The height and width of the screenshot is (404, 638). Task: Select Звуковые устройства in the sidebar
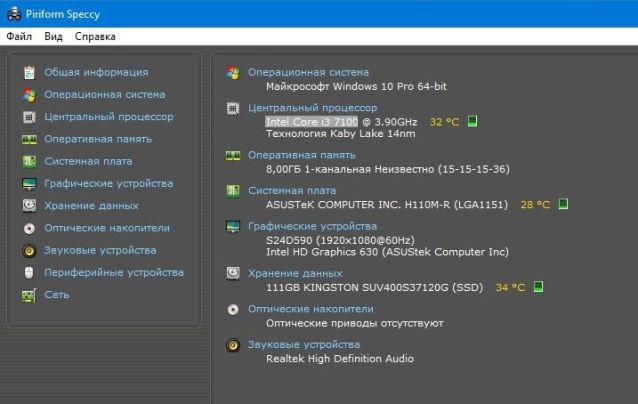[x=100, y=250]
